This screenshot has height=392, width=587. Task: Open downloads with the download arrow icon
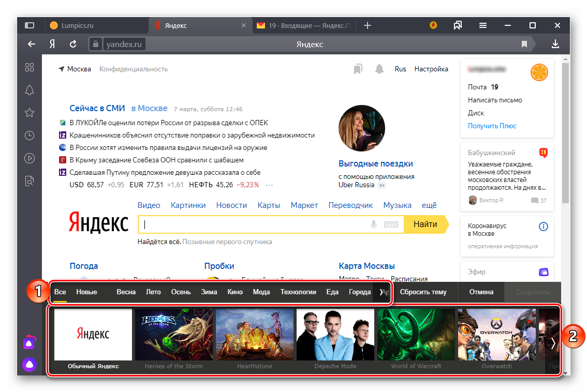[555, 44]
